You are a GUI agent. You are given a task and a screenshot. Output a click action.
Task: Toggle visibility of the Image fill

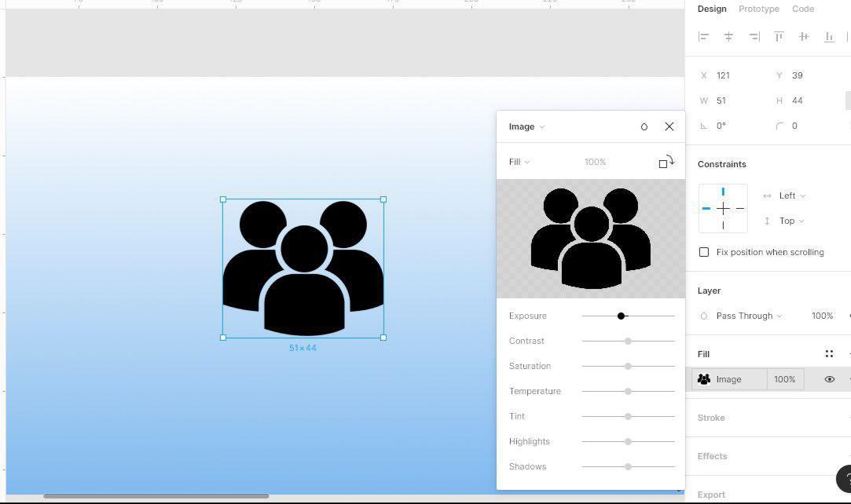pos(829,379)
